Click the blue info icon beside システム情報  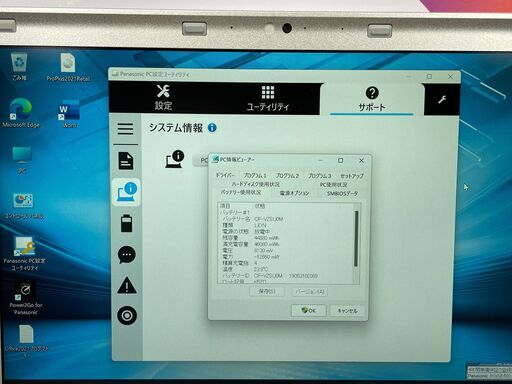212,128
